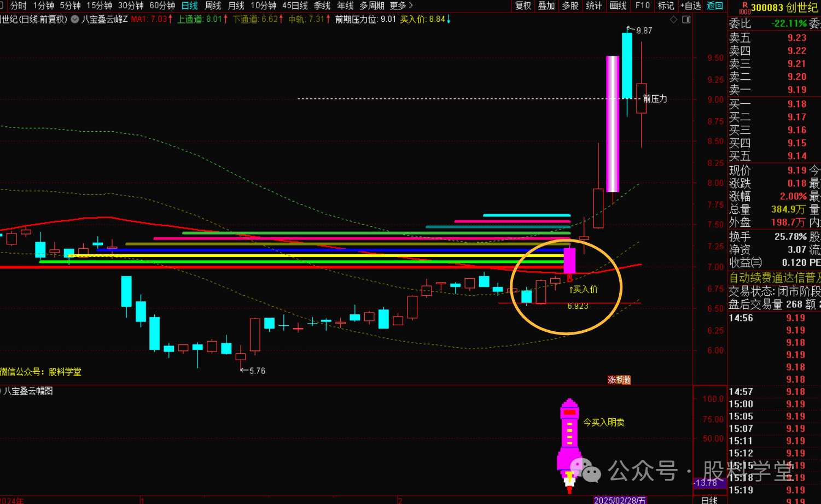Viewport: 821px width, 504px height.
Task: Select the 60分钟 timeframe tab
Action: (x=162, y=5)
